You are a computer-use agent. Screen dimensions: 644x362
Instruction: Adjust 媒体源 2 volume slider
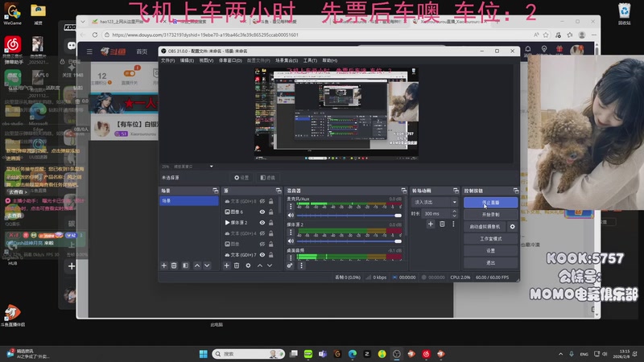click(x=349, y=241)
